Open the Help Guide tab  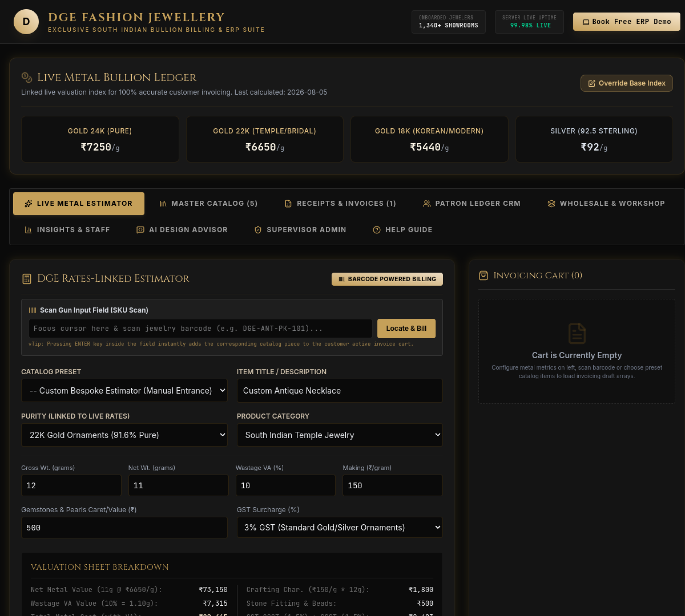point(402,230)
